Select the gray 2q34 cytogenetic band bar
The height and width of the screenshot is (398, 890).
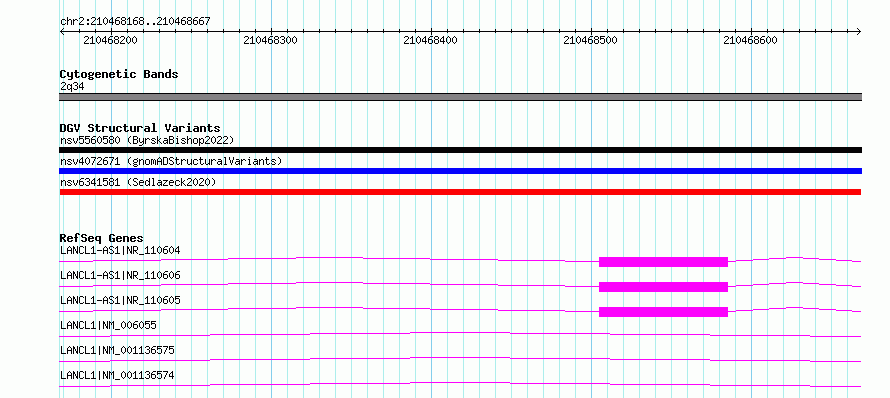click(460, 97)
